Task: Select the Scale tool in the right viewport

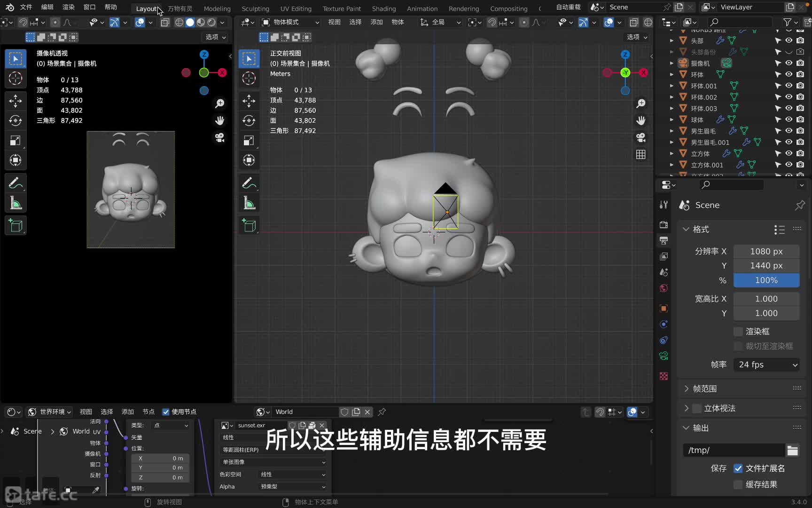Action: pos(249,140)
